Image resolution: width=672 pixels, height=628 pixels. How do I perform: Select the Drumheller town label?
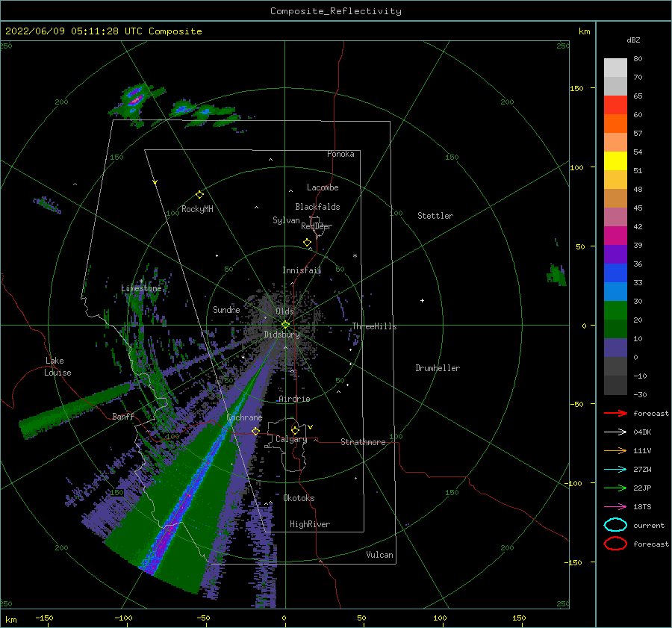[x=438, y=368]
